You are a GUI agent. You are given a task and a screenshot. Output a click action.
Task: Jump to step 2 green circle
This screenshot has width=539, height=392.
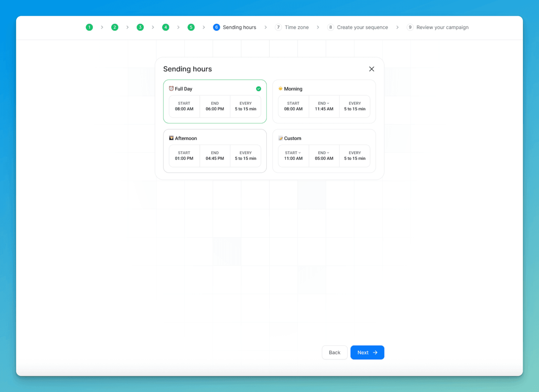point(115,27)
